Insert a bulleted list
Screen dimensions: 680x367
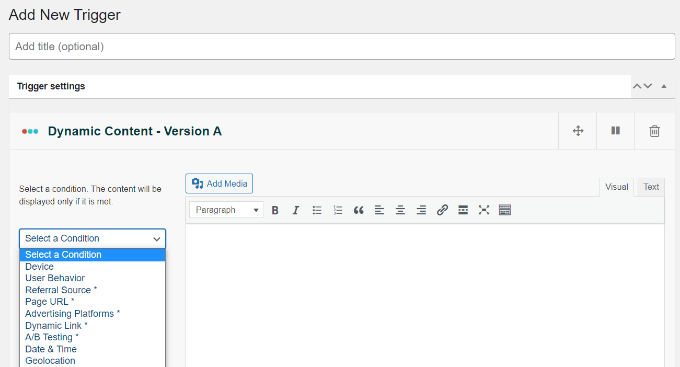pyautogui.click(x=317, y=210)
